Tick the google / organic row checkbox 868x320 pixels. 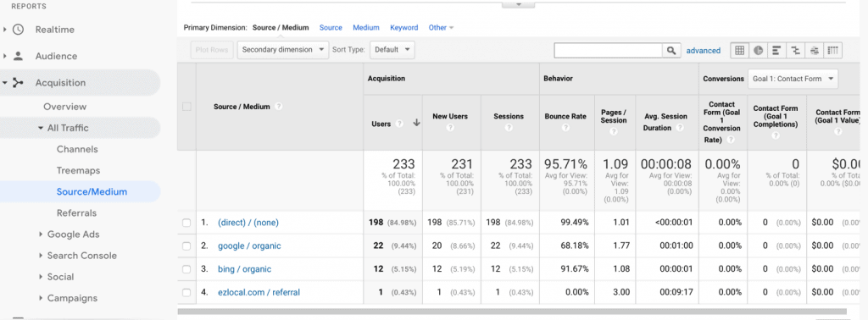[186, 246]
